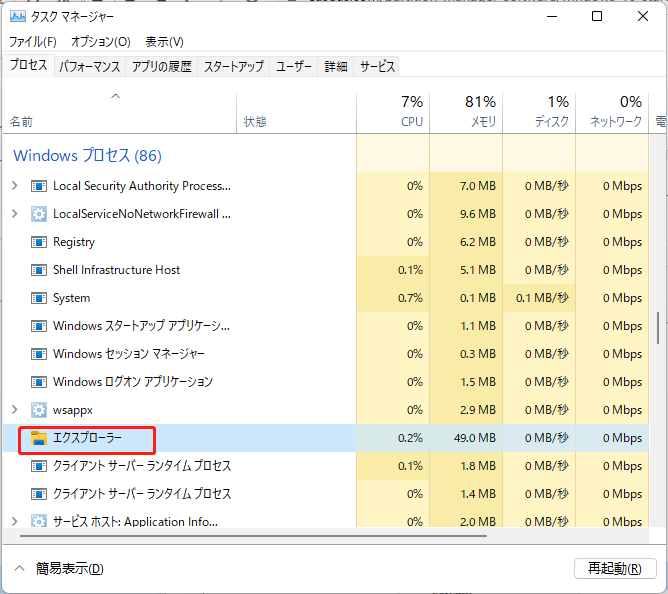The width and height of the screenshot is (668, 594).
Task: Click the Registry process icon
Action: (39, 242)
